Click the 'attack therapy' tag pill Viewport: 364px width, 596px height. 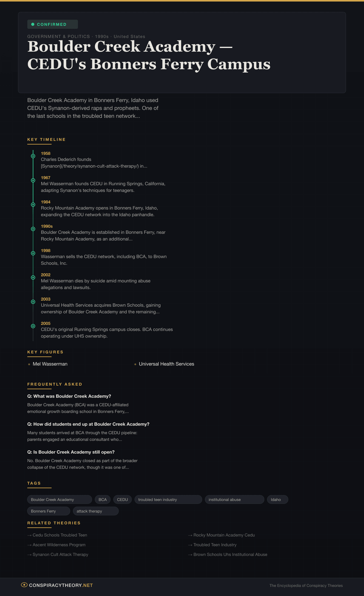click(x=96, y=511)
